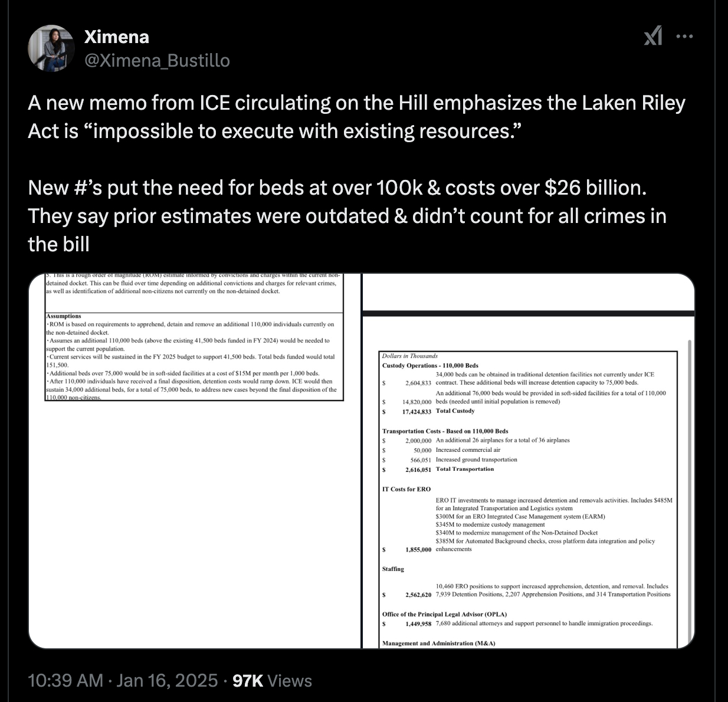Click the 10:39 AM Jan 16, 2025 timestamp

point(123,681)
